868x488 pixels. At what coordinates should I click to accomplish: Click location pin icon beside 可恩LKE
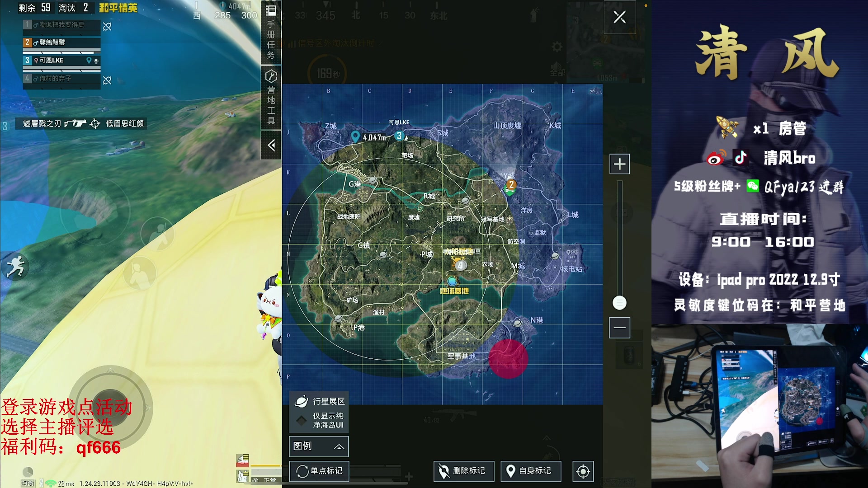89,60
